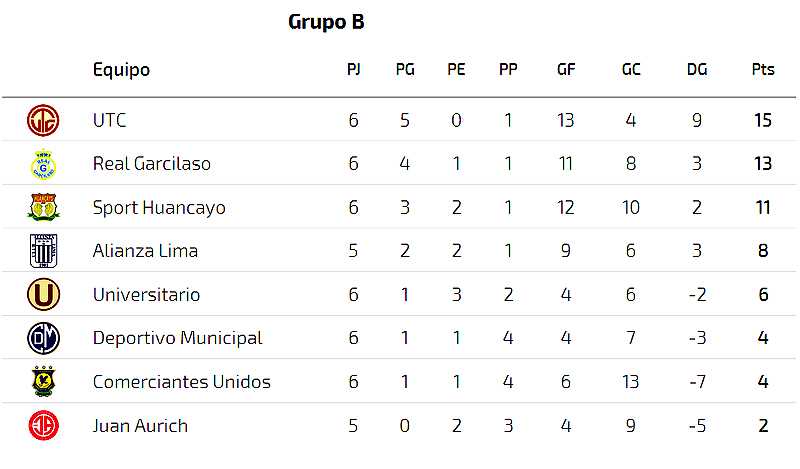Open the Deportivo Municipal team name
The width and height of the screenshot is (800, 469).
pos(177,339)
